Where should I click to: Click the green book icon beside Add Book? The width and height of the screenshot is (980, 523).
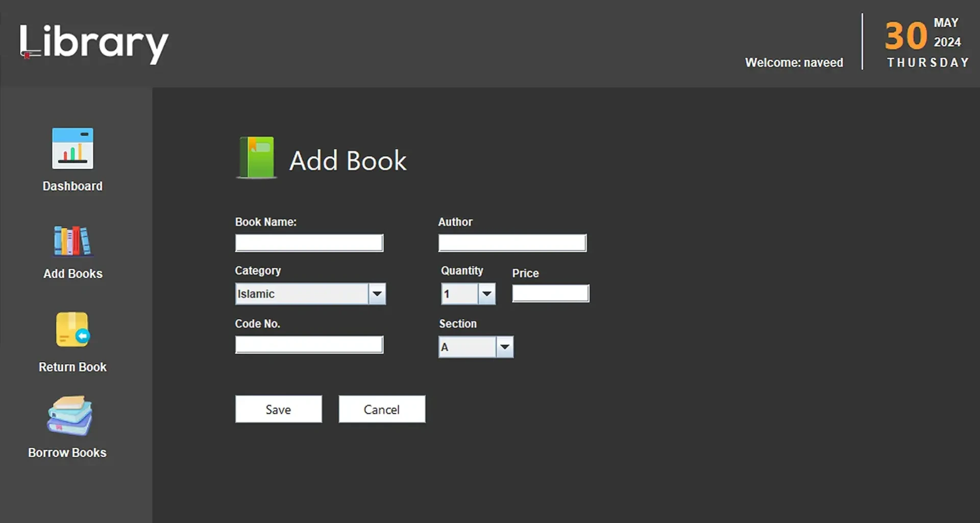pyautogui.click(x=257, y=158)
